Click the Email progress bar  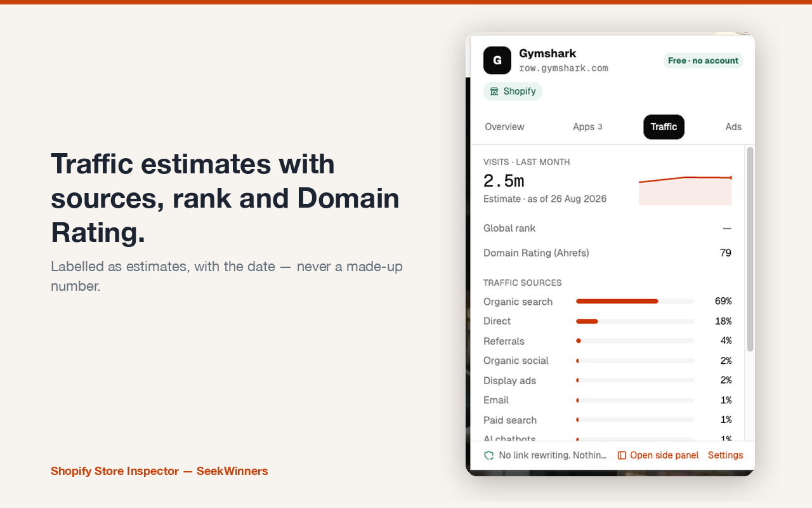tap(635, 400)
